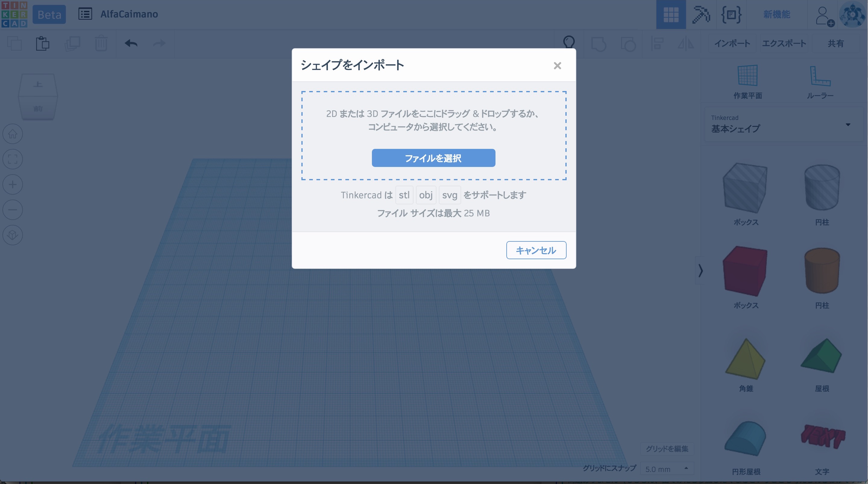The height and width of the screenshot is (484, 868).
Task: Click the 3D grid view icon
Action: pyautogui.click(x=671, y=14)
